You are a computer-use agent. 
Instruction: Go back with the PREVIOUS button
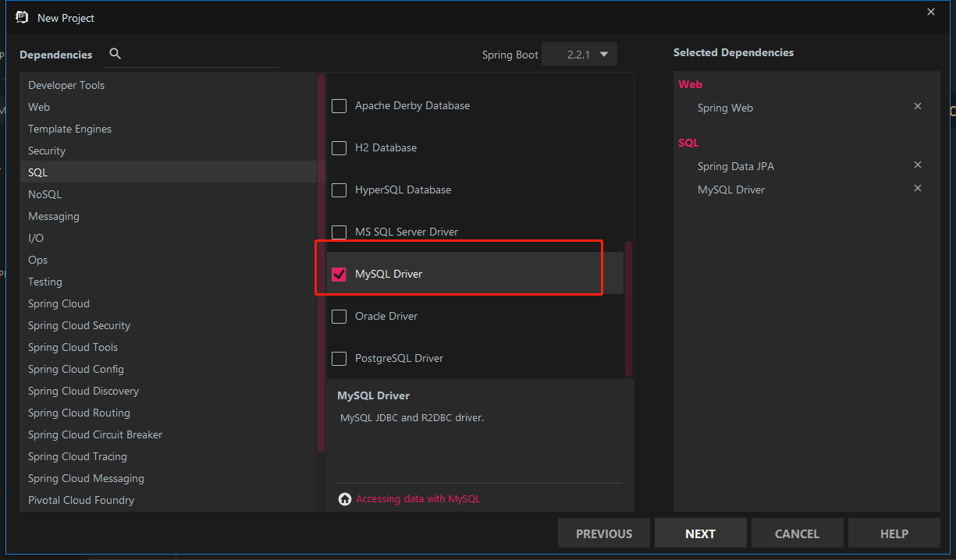604,533
